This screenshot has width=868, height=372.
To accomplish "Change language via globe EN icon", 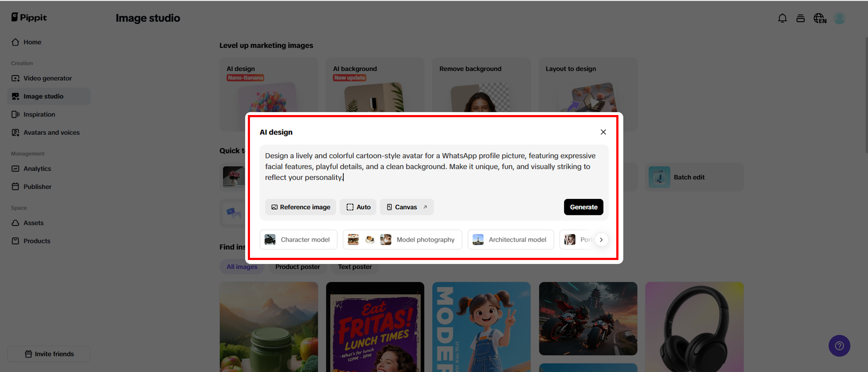I will [x=820, y=18].
